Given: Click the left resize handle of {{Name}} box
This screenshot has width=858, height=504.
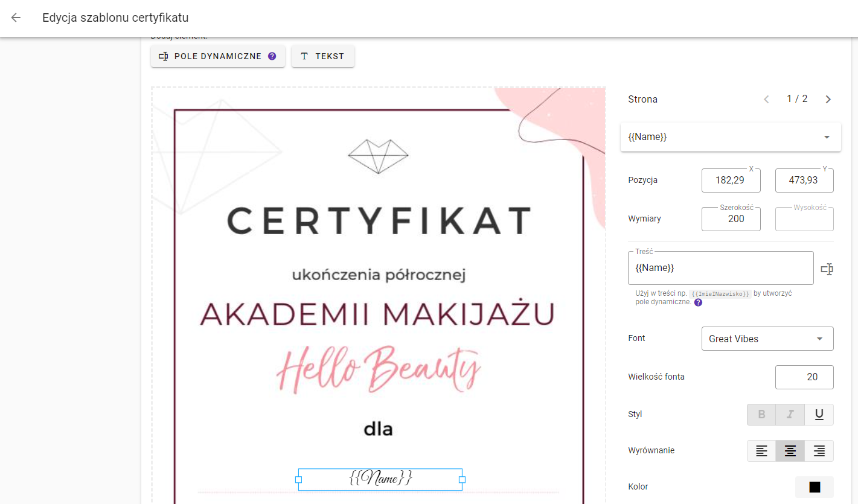Looking at the screenshot, I should pyautogui.click(x=298, y=480).
